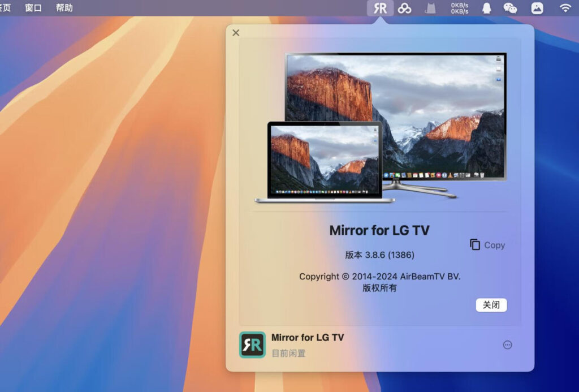The image size is (579, 392).
Task: Click version text 3.8.6 (1386) to expand details
Action: 379,255
